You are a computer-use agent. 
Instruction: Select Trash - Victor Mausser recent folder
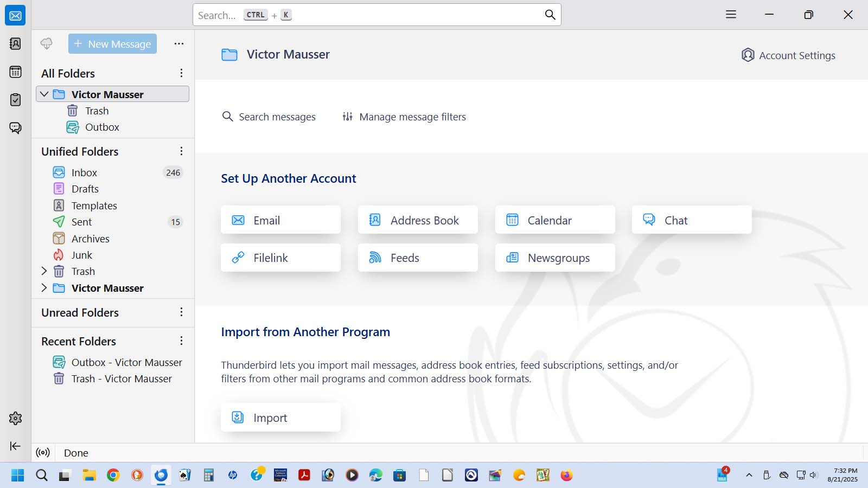coord(112,378)
